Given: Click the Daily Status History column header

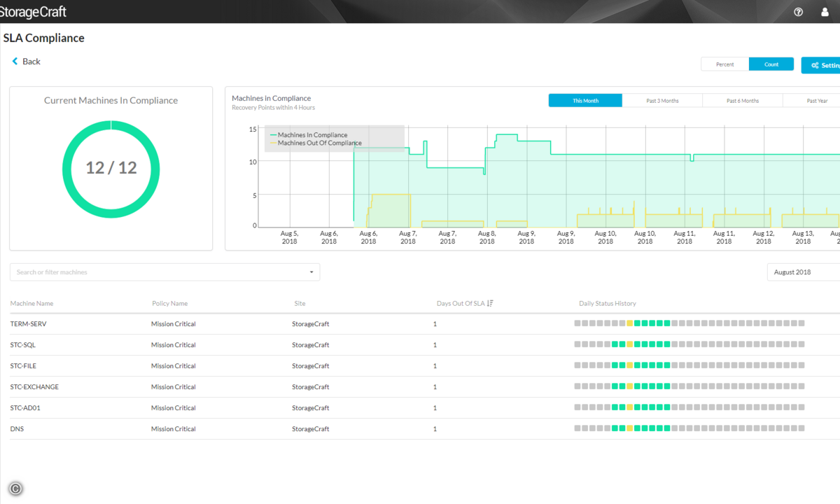Looking at the screenshot, I should tap(608, 304).
